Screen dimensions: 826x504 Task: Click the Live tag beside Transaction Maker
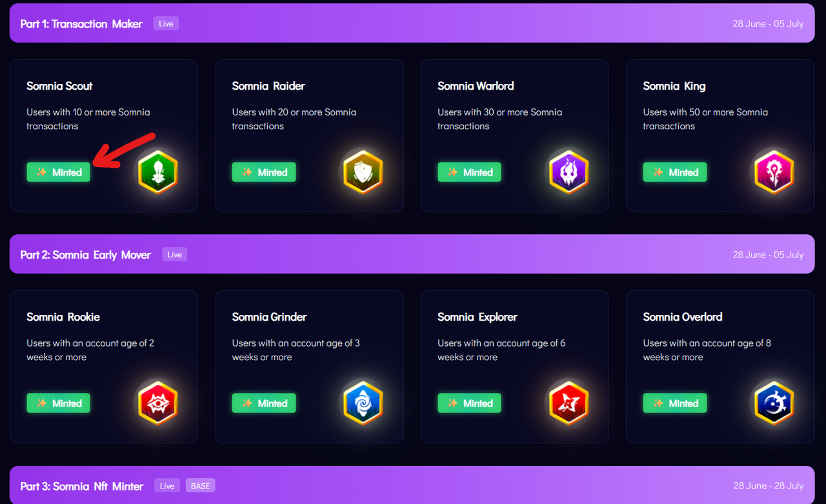tap(166, 23)
